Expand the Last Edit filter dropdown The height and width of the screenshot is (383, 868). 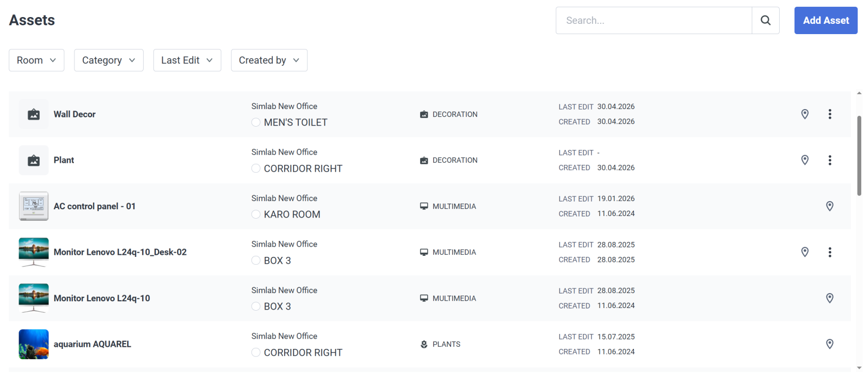click(187, 60)
